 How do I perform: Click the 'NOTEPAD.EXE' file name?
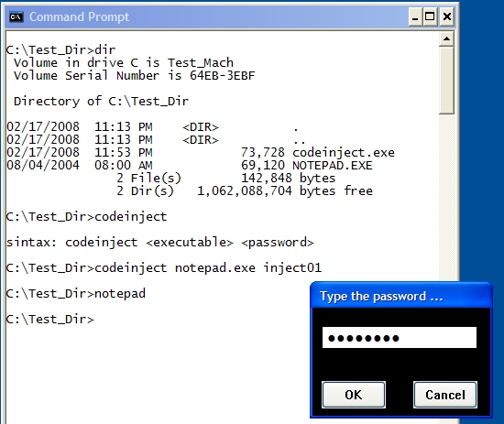pos(333,166)
